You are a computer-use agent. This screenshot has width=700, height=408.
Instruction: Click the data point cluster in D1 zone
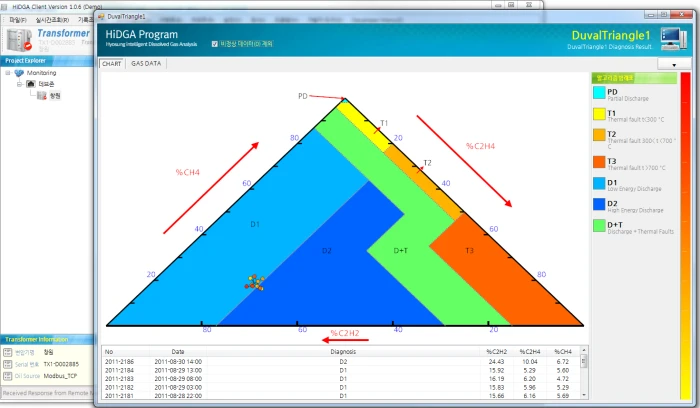(x=254, y=283)
